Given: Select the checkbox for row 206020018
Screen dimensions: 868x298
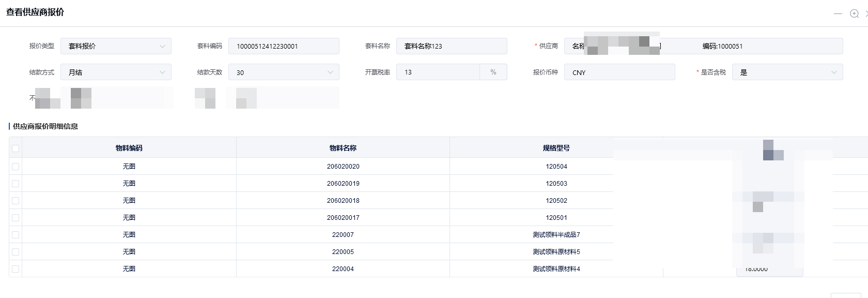Looking at the screenshot, I should click(16, 201).
